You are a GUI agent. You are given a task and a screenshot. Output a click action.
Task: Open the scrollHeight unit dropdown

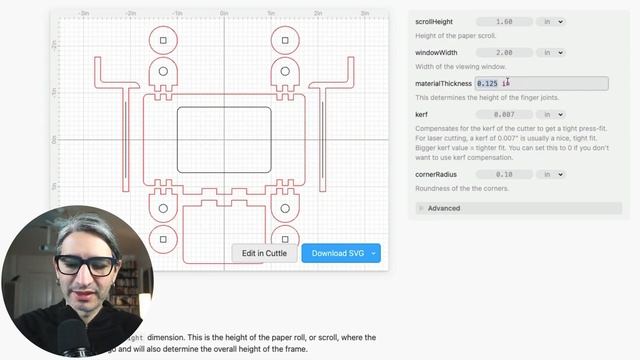[551, 22]
